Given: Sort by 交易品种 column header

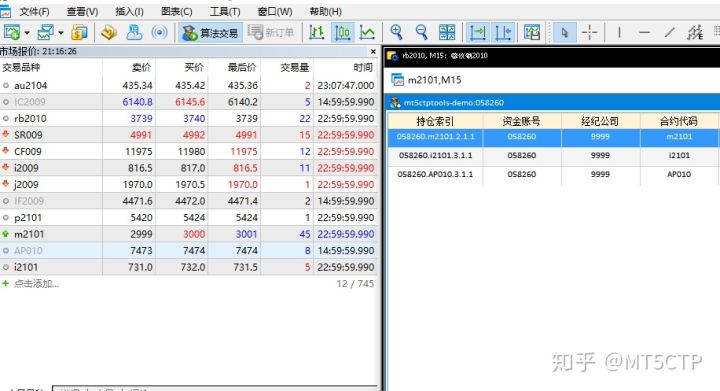Looking at the screenshot, I should point(51,67).
